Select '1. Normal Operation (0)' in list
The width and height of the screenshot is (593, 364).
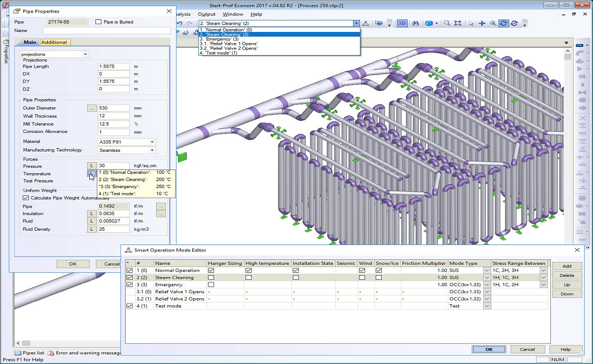(279, 30)
